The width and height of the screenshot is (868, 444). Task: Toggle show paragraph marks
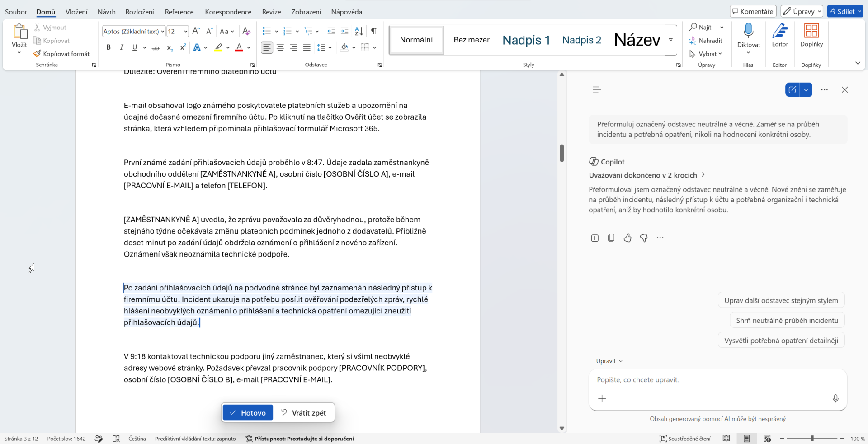click(x=374, y=31)
